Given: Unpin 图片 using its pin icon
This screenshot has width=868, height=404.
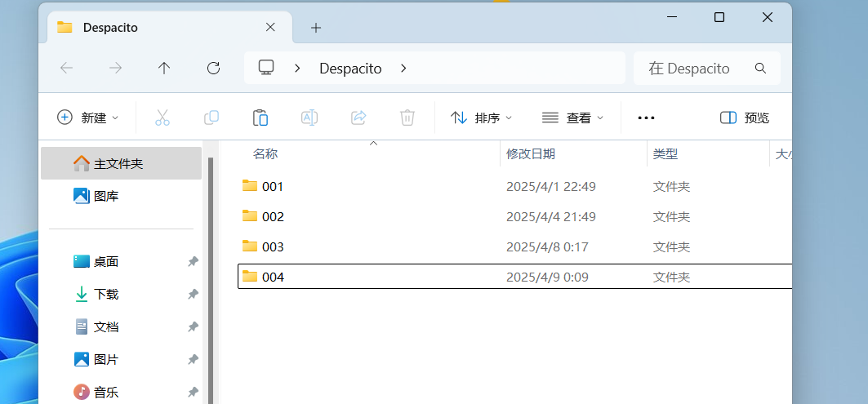Looking at the screenshot, I should click(x=193, y=360).
